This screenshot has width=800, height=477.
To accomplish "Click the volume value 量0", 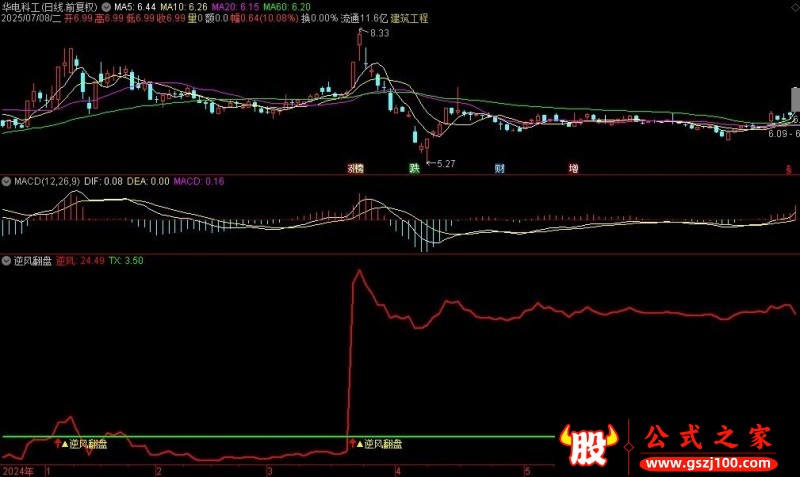I will 195,18.
